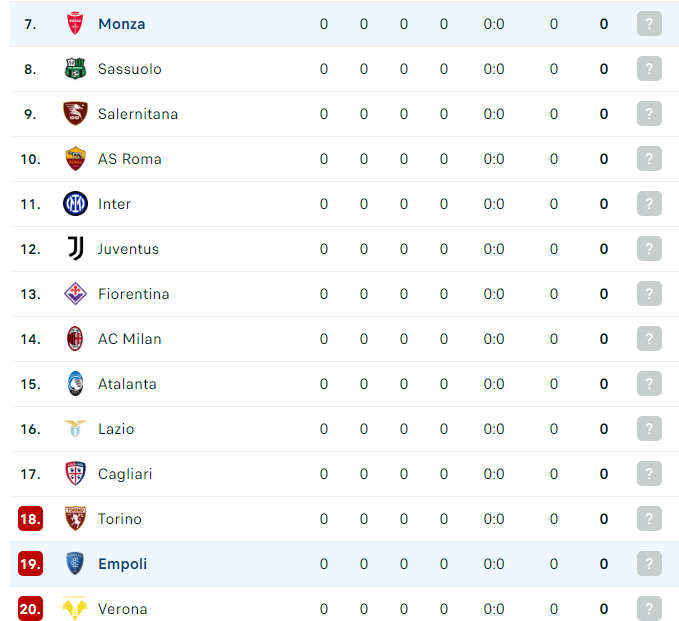Click the Lazio eagle crest
Image resolution: width=679 pixels, height=621 pixels.
75,428
